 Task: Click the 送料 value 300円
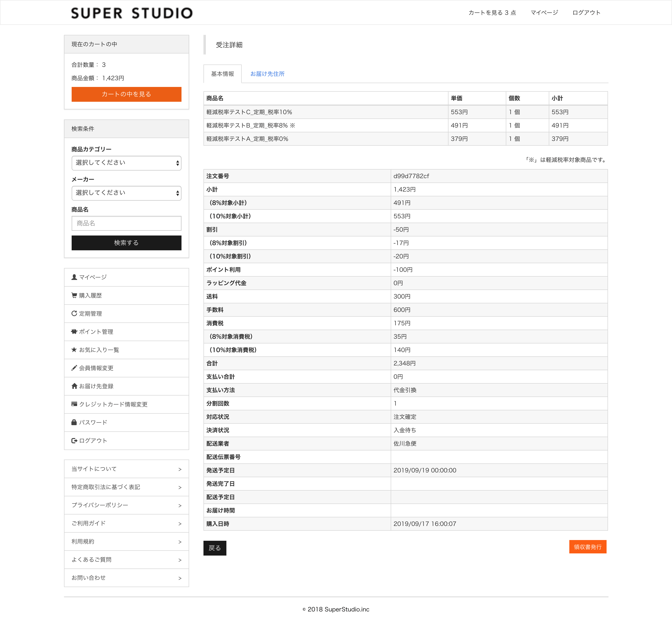(x=402, y=296)
